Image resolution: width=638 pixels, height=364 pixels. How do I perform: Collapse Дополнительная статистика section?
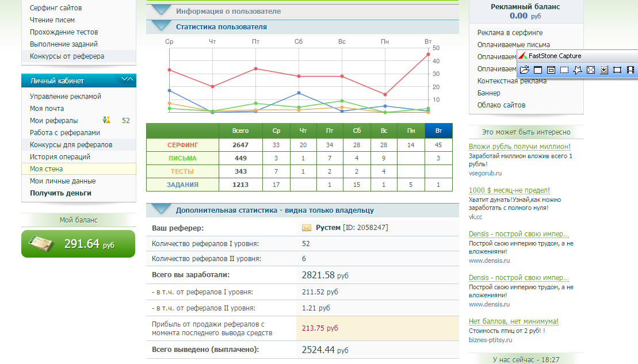click(x=161, y=210)
